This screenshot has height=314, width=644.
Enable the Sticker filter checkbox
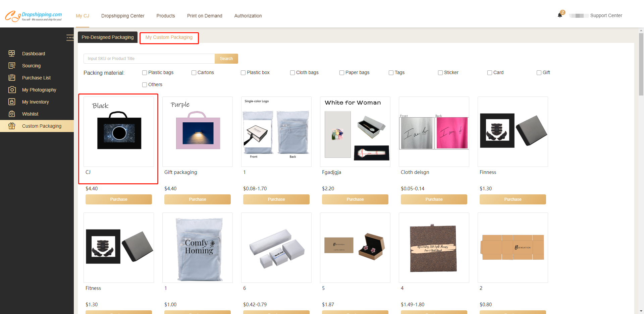(440, 72)
